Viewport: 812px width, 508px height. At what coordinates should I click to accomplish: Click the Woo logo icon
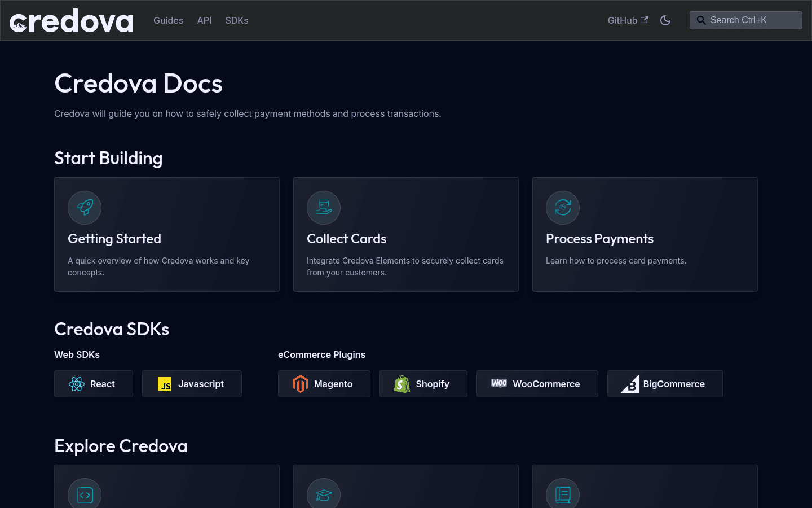[499, 383]
